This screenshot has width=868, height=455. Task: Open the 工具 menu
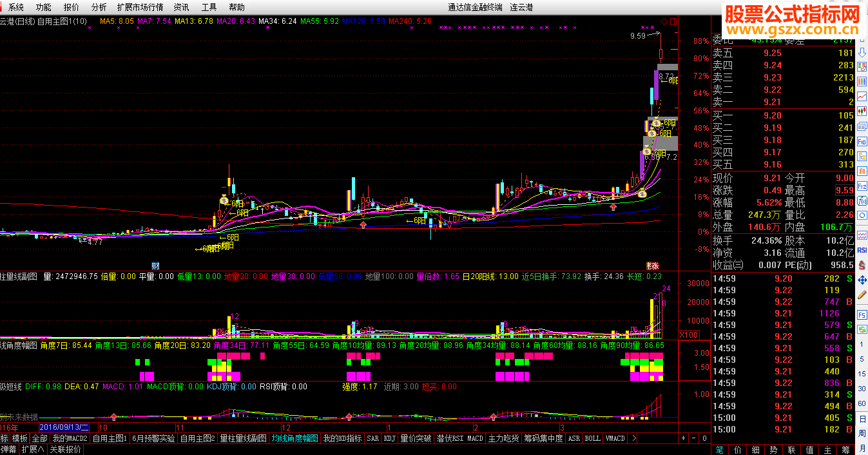[x=209, y=7]
